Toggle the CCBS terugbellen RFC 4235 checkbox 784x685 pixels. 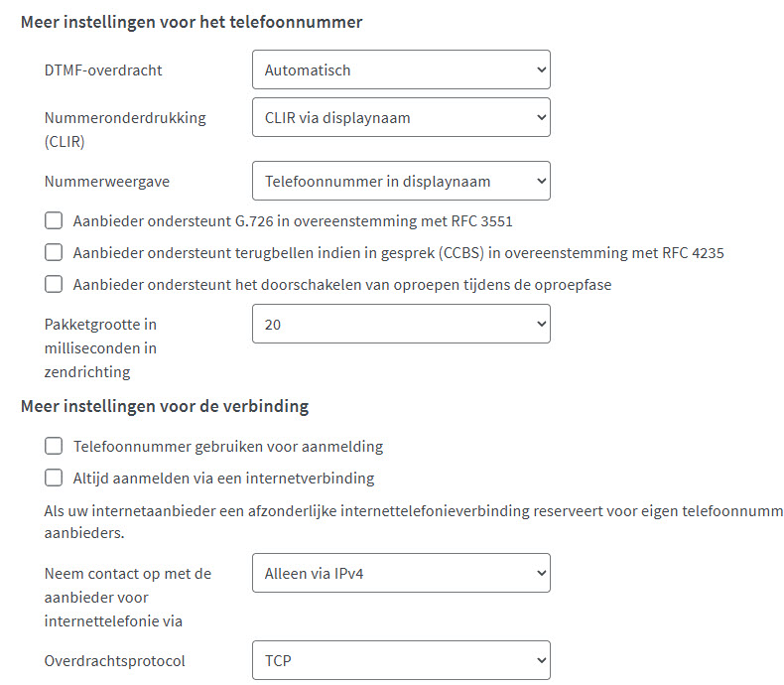(54, 252)
